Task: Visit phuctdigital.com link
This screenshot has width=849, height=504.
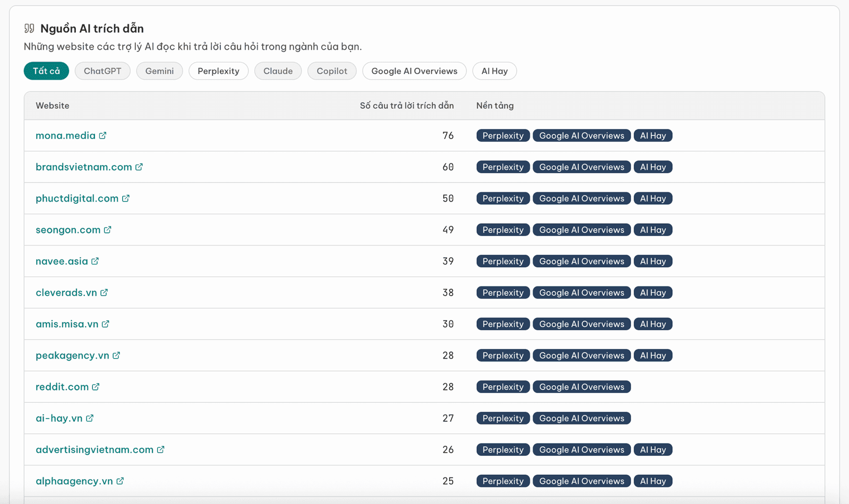Action: [x=77, y=198]
